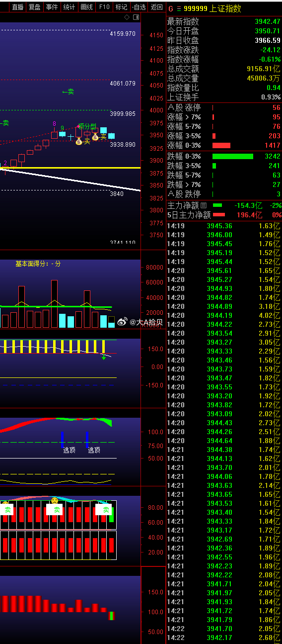Click the 事件 events button
This screenshot has height=644, width=282.
click(x=52, y=7)
